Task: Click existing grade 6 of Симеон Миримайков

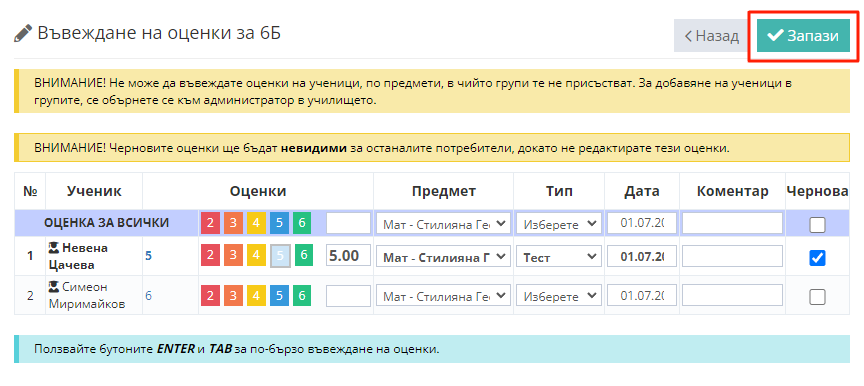Action: (x=148, y=296)
